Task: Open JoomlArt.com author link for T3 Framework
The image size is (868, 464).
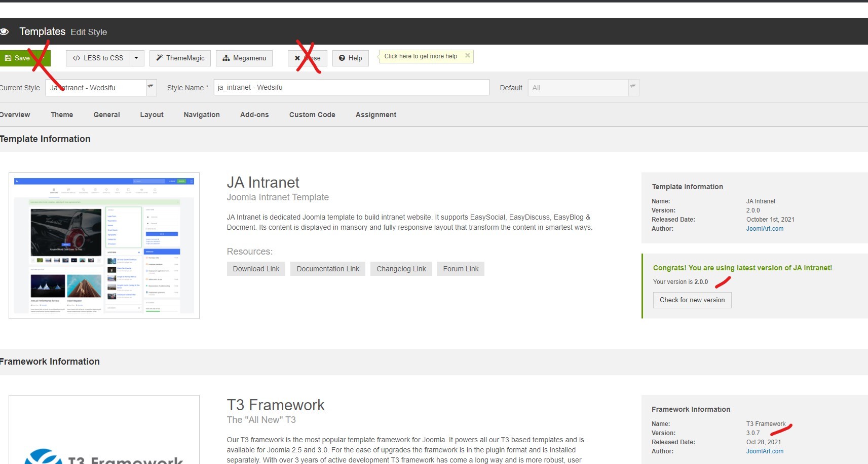Action: click(765, 451)
